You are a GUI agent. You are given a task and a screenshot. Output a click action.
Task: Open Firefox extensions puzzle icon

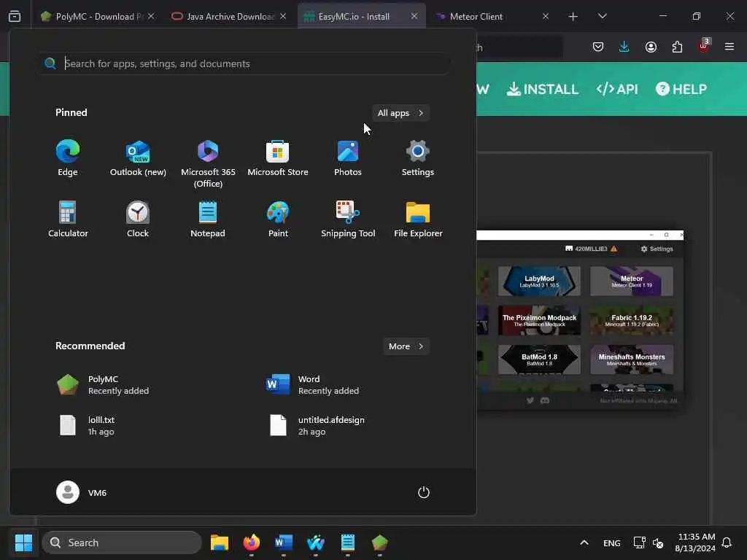click(x=677, y=47)
